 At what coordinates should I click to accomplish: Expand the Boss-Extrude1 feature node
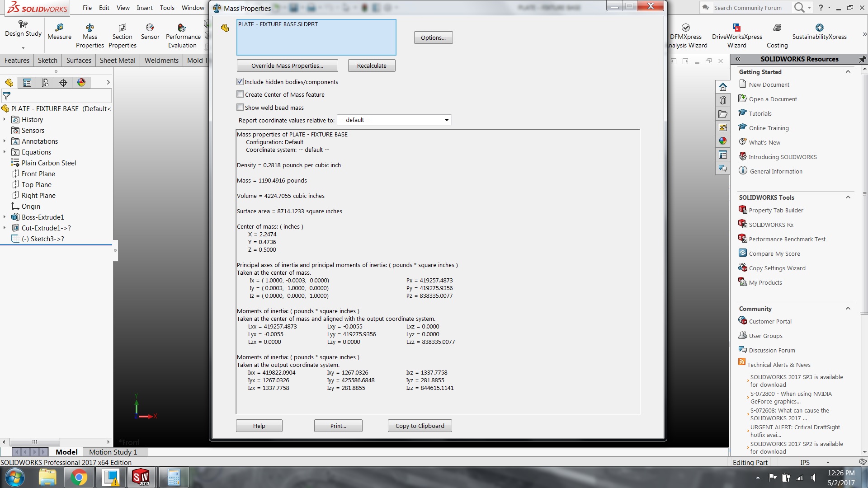pos(5,217)
